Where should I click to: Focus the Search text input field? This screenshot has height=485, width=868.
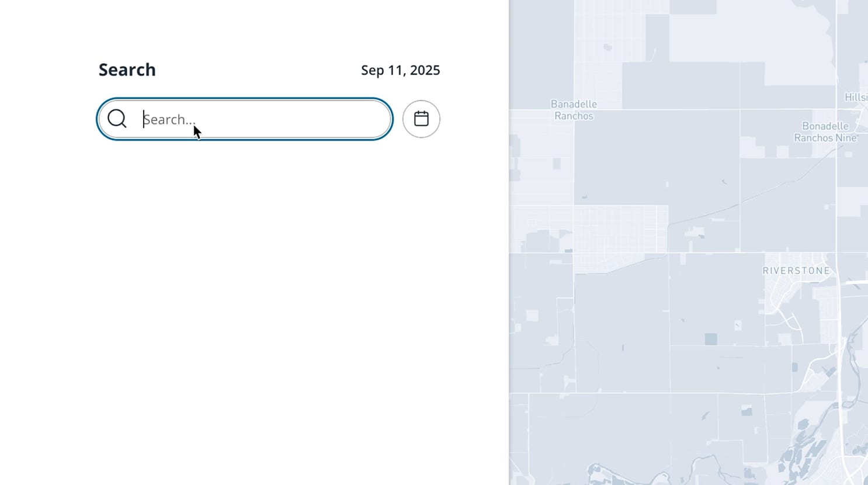pos(263,119)
